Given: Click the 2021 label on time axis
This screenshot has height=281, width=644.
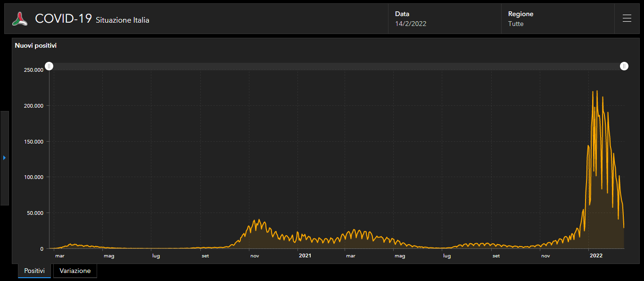Looking at the screenshot, I should (x=305, y=256).
